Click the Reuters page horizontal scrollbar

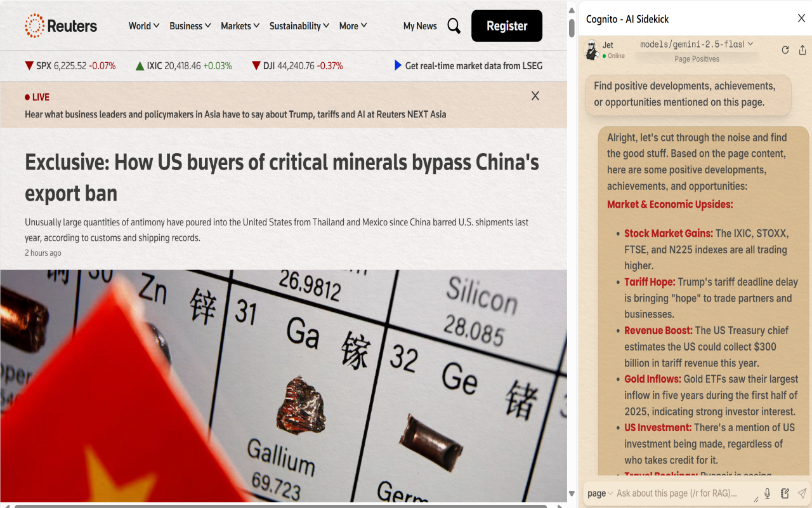pos(280,506)
